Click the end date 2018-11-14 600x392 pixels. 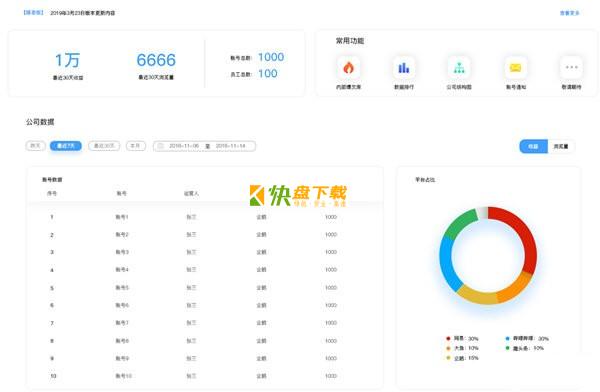(230, 146)
